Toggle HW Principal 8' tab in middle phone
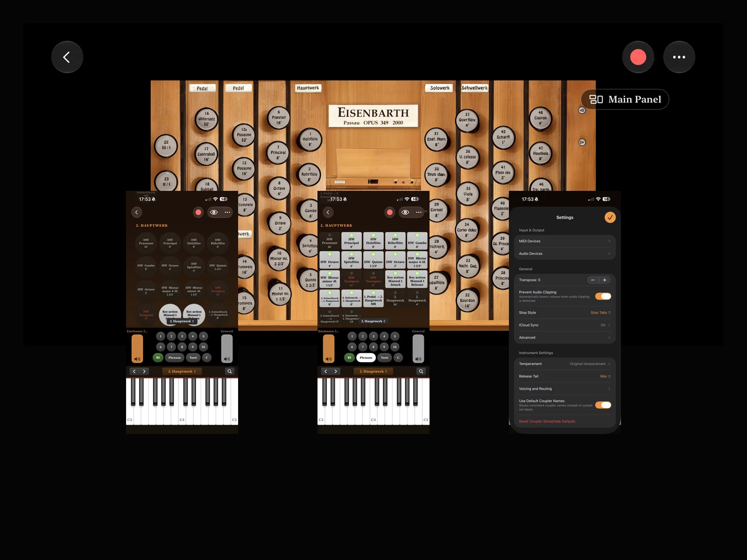 point(352,241)
